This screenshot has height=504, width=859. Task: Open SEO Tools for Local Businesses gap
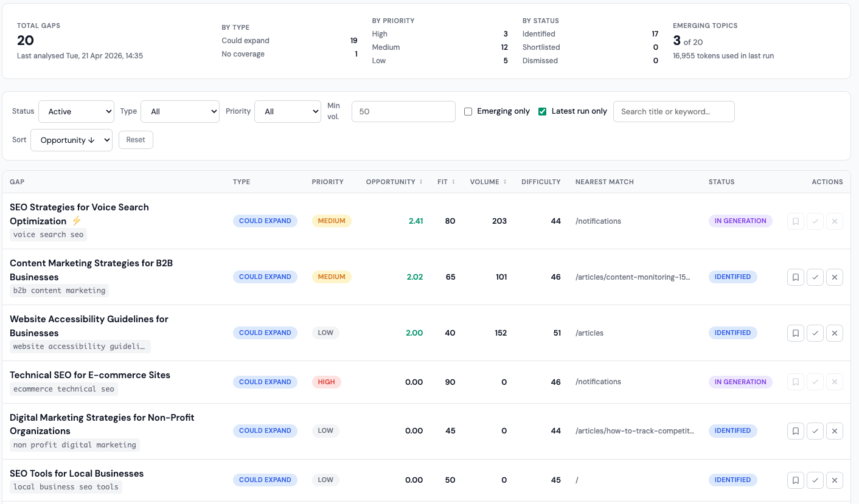[x=77, y=474]
